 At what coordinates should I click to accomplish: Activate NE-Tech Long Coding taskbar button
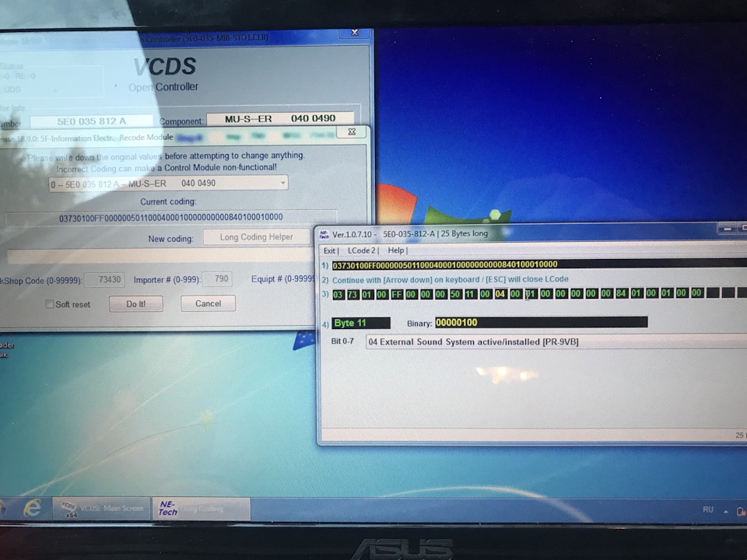201,509
